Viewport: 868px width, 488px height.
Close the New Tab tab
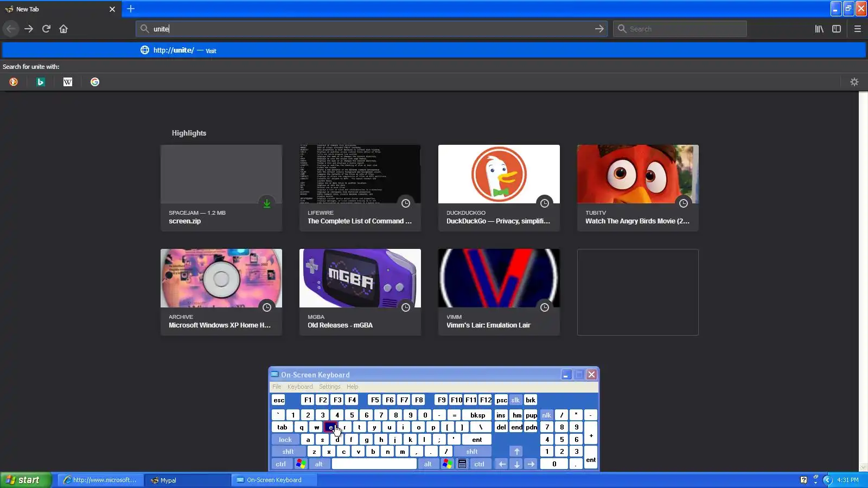[112, 9]
